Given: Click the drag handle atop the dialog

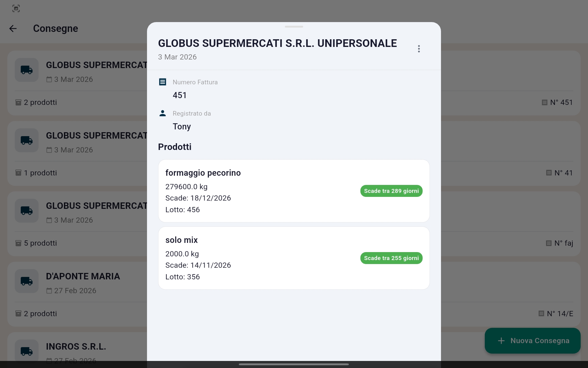Looking at the screenshot, I should (294, 27).
